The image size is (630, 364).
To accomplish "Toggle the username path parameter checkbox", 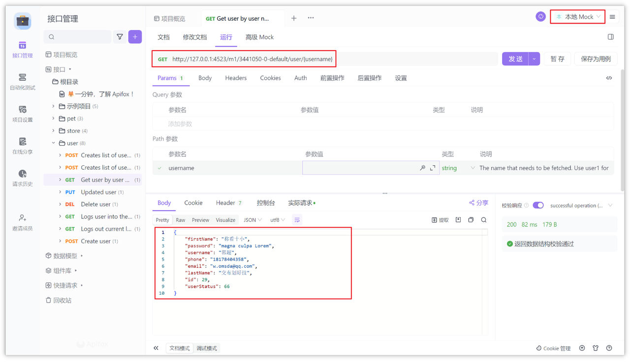I will coord(160,167).
